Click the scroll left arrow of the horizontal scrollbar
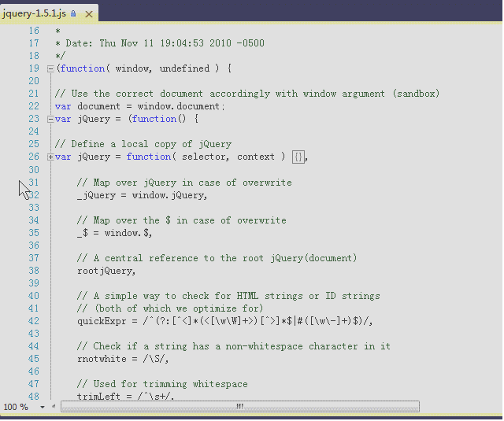 tap(54, 407)
